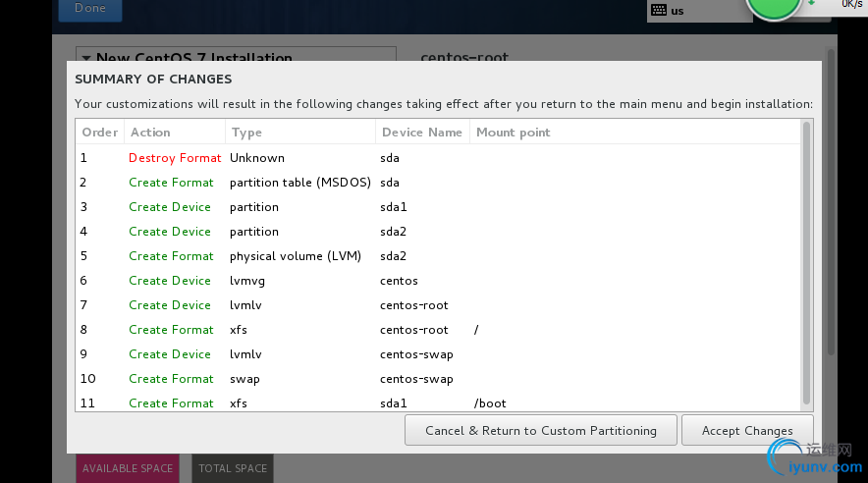Click the Action column header
The height and width of the screenshot is (483, 868).
175,133
